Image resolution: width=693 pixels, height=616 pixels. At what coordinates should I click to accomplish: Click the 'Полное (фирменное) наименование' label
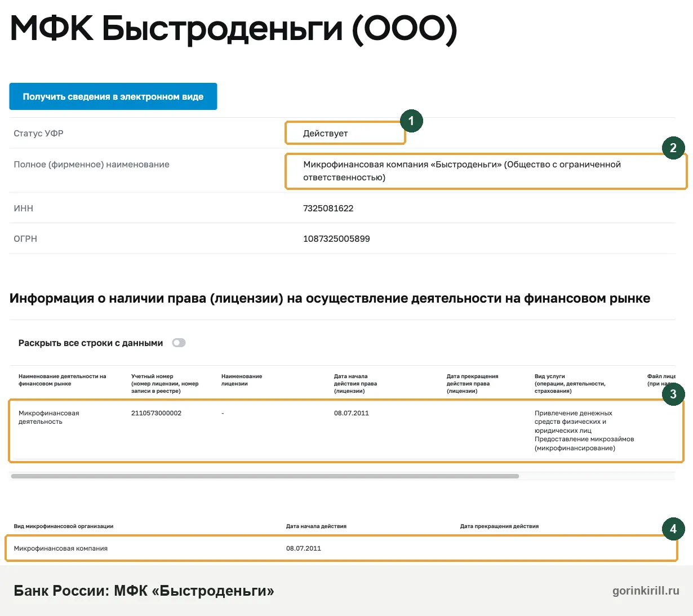coord(91,165)
